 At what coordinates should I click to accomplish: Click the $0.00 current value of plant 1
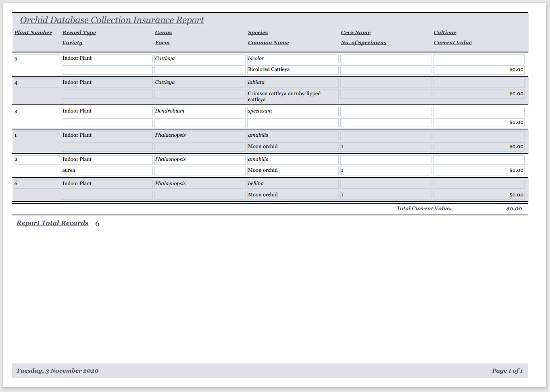[479, 147]
